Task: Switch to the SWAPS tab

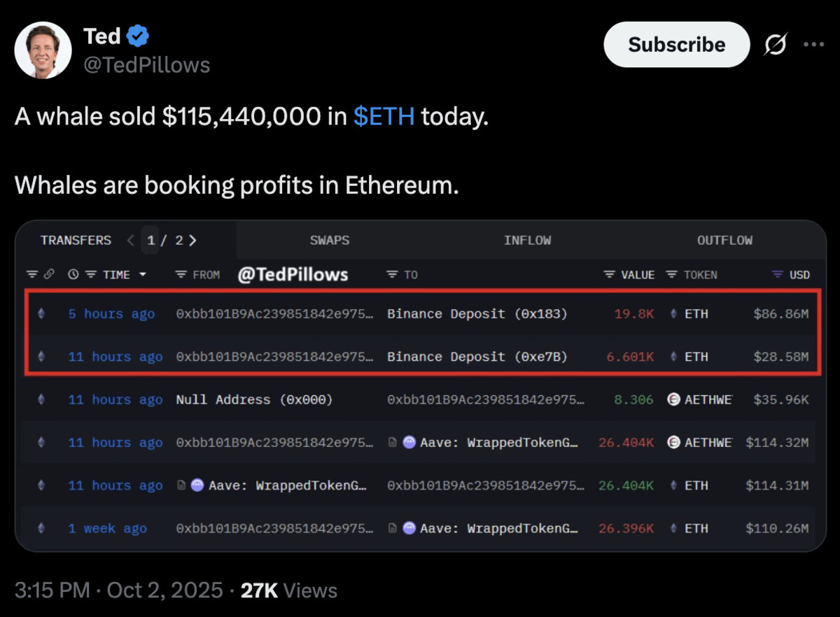Action: tap(330, 241)
